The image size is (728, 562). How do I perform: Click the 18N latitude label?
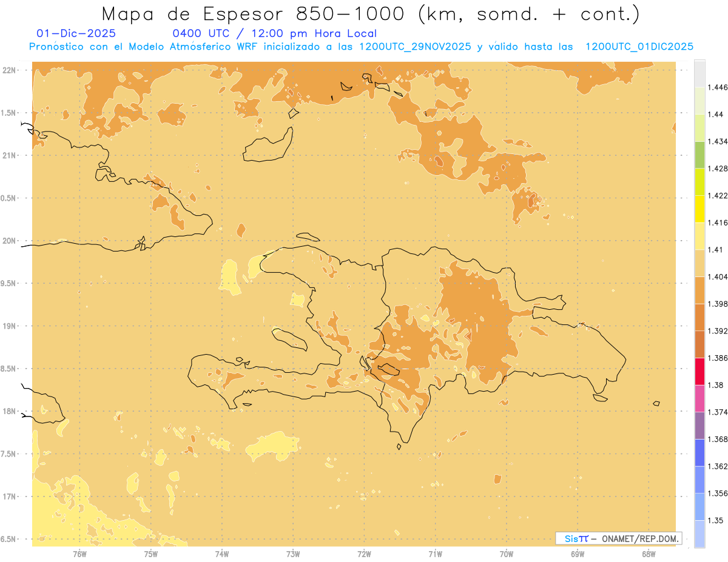point(9,411)
